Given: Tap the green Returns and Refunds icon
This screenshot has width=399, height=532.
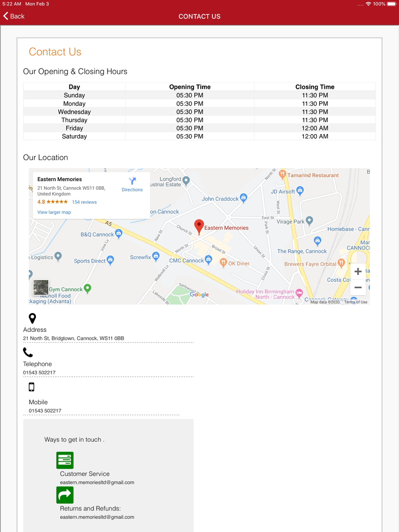Looking at the screenshot, I should click(65, 495).
